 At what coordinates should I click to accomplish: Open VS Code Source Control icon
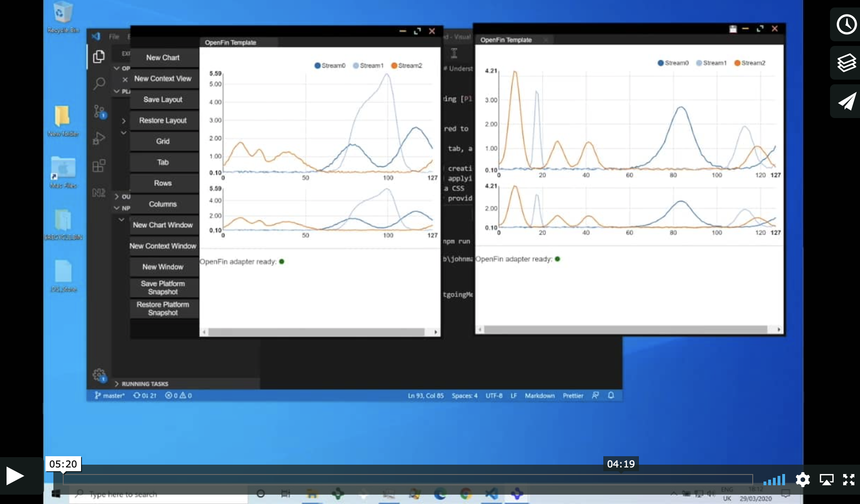coord(99,111)
